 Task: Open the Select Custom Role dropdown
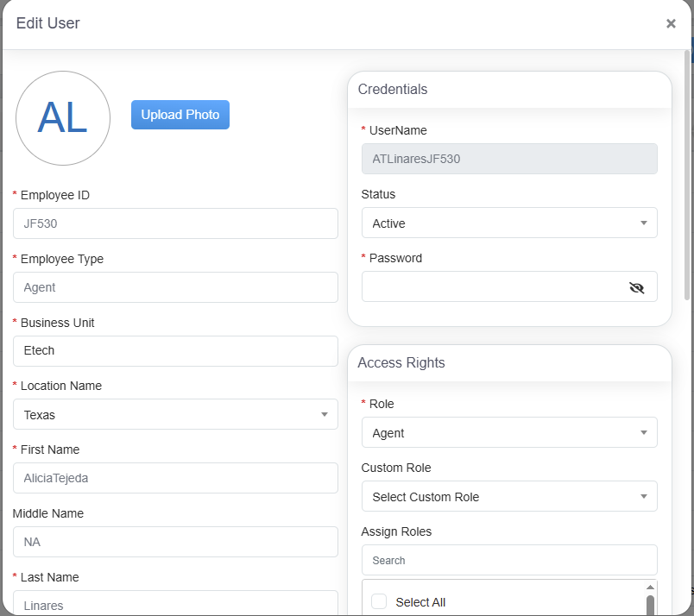click(x=508, y=497)
